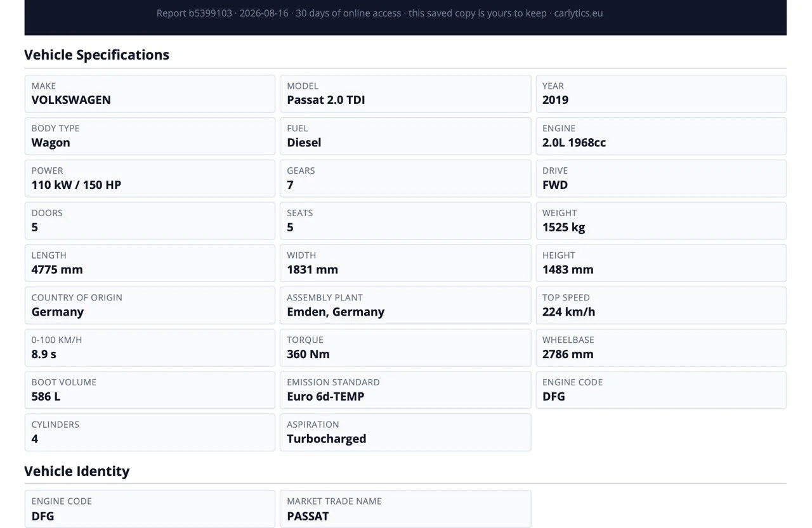Select the width value "1831 mm"
Screen dimensions: 812x528
312,269
